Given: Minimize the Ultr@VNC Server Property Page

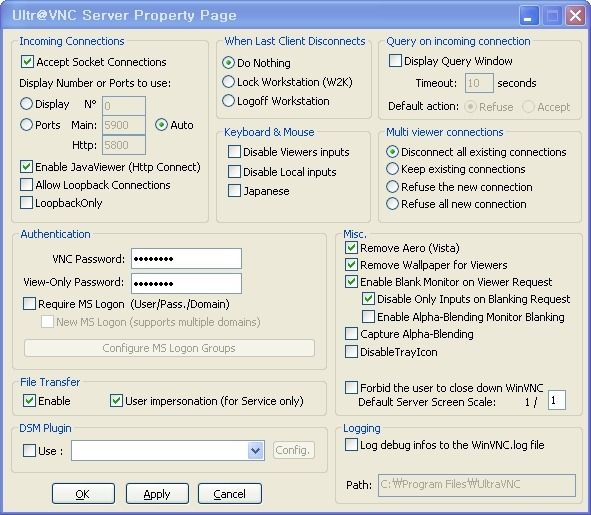Looking at the screenshot, I should coord(528,16).
